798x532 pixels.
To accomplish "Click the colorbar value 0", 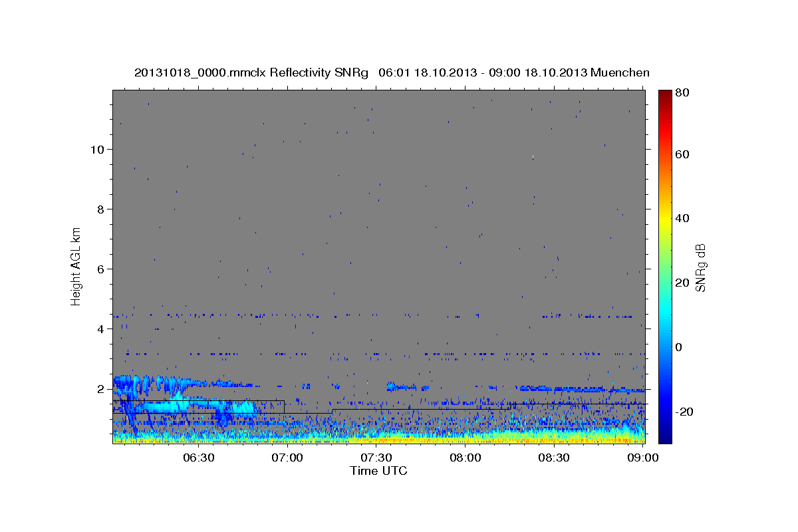I will pyautogui.click(x=680, y=347).
